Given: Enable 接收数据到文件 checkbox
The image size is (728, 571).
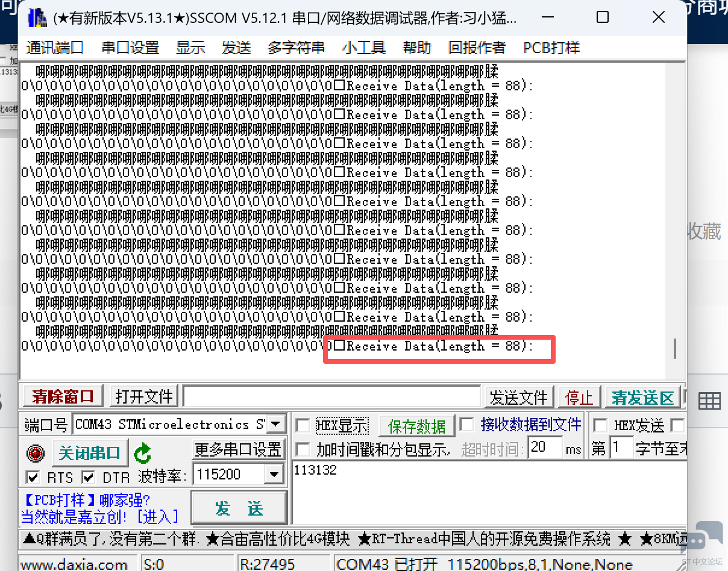Looking at the screenshot, I should (467, 425).
